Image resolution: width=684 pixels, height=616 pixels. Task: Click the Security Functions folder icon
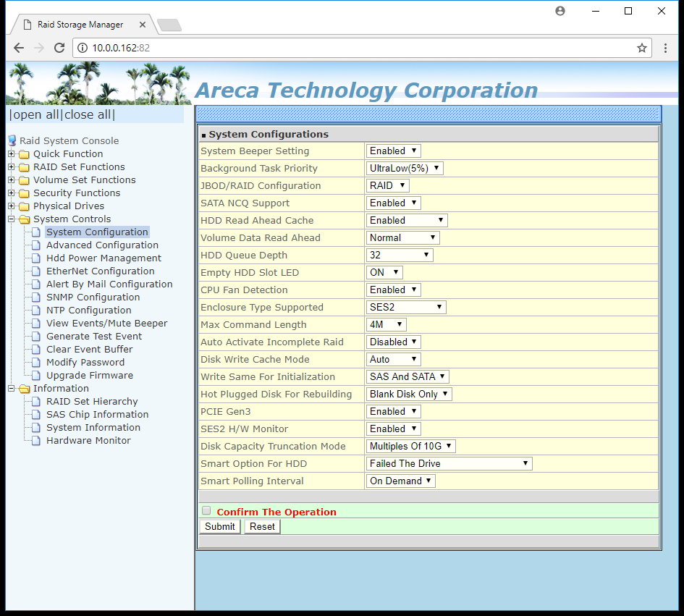tap(25, 193)
